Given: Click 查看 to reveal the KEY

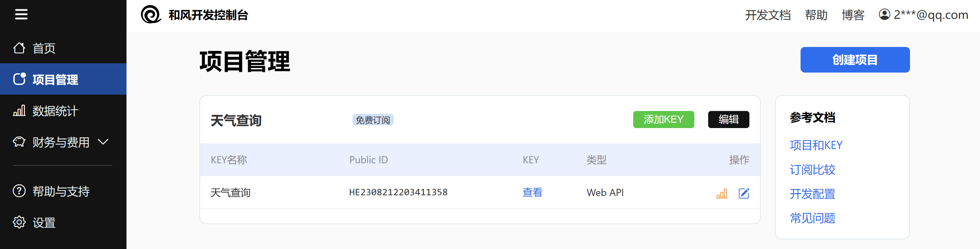Looking at the screenshot, I should pyautogui.click(x=532, y=193).
